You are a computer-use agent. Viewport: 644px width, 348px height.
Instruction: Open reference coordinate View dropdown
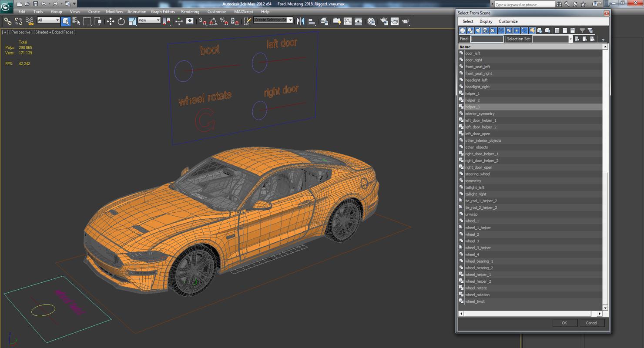click(149, 20)
